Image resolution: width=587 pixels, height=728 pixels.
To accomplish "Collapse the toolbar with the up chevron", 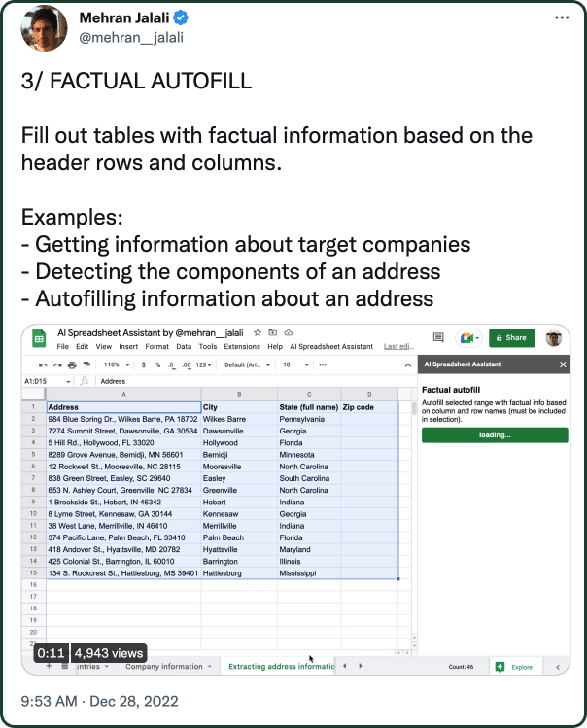I will point(408,365).
